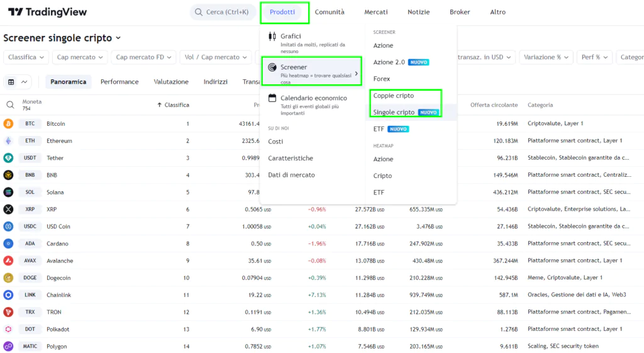This screenshot has height=353, width=644.
Task: Open the Comunità menu
Action: [x=330, y=12]
